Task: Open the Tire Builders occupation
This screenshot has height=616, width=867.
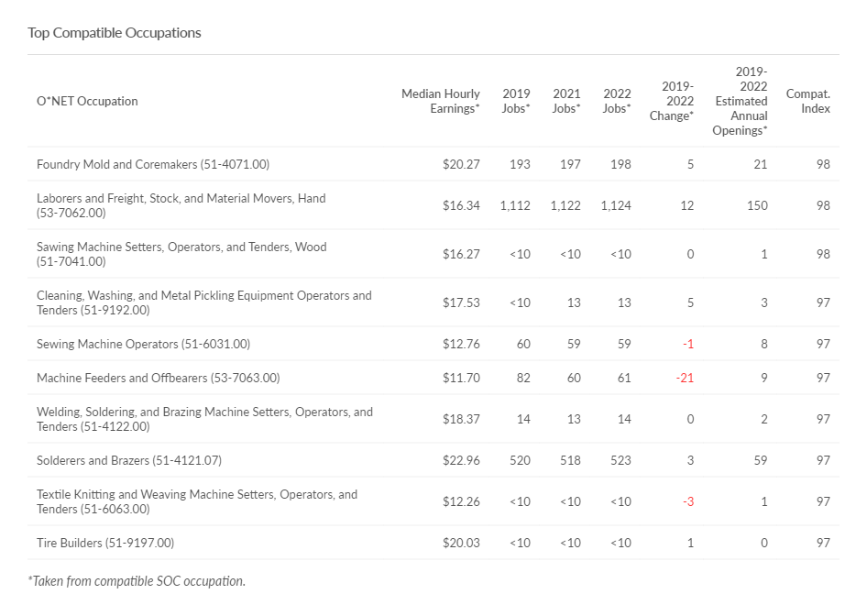Action: coord(105,543)
